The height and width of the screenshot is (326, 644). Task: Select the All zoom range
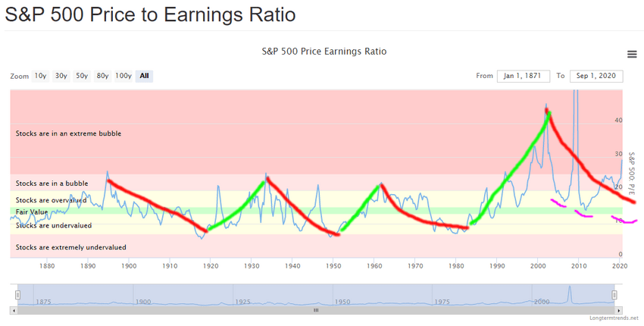click(x=144, y=76)
